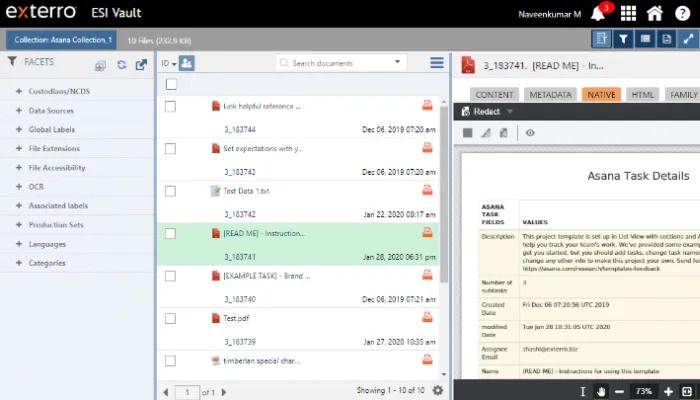The height and width of the screenshot is (400, 700).
Task: Switch to the HTML tab
Action: pyautogui.click(x=643, y=94)
